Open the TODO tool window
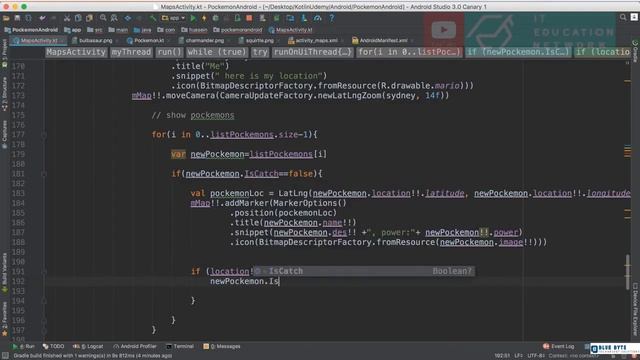Viewport: 640px width, 360px height. point(54,347)
